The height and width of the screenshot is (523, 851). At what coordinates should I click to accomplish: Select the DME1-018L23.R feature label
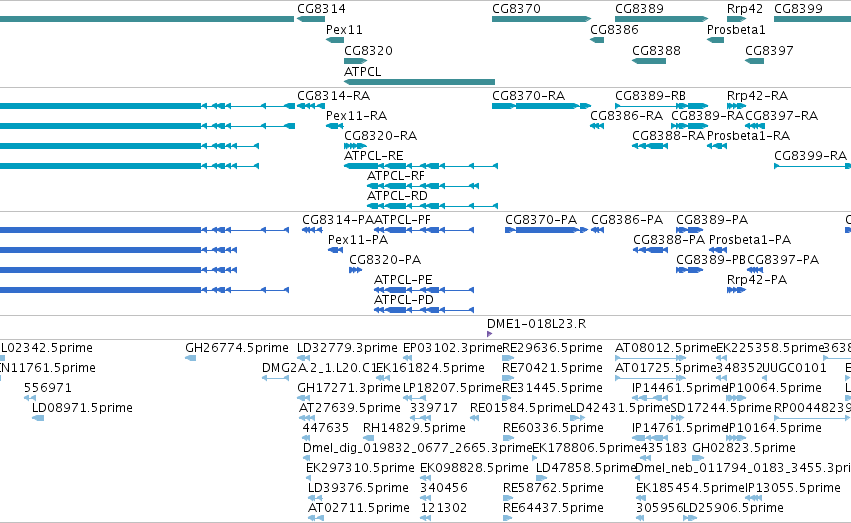click(x=536, y=324)
